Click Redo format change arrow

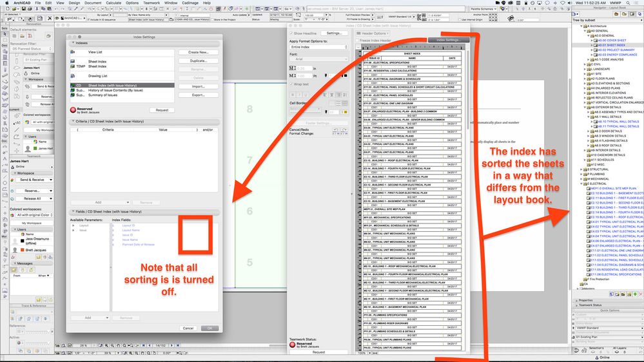tap(344, 131)
